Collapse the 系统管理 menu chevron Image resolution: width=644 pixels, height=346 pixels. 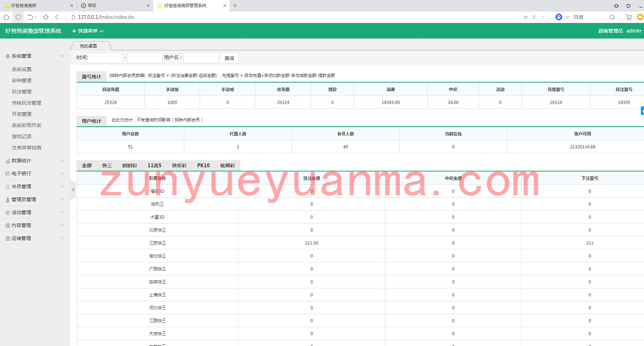click(62, 56)
